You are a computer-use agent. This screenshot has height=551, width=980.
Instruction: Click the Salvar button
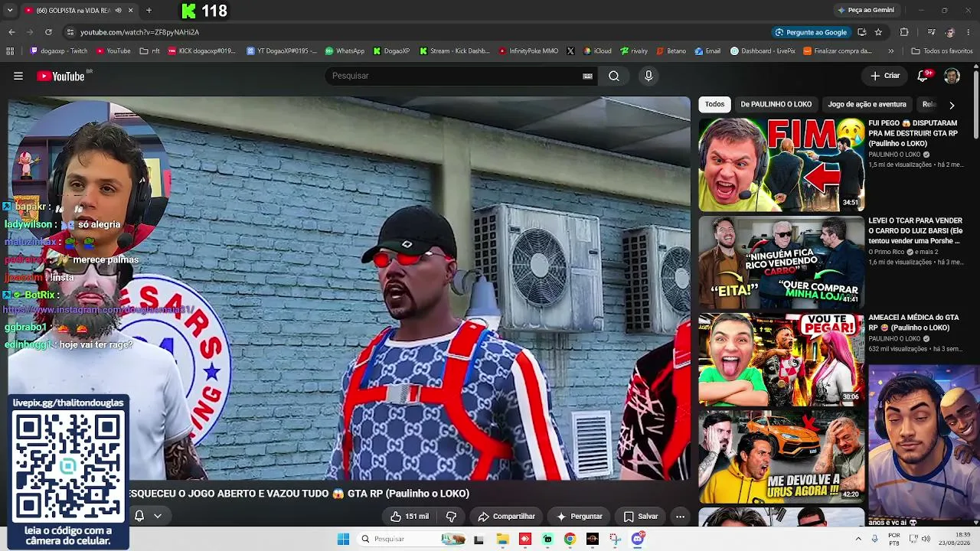pos(641,517)
